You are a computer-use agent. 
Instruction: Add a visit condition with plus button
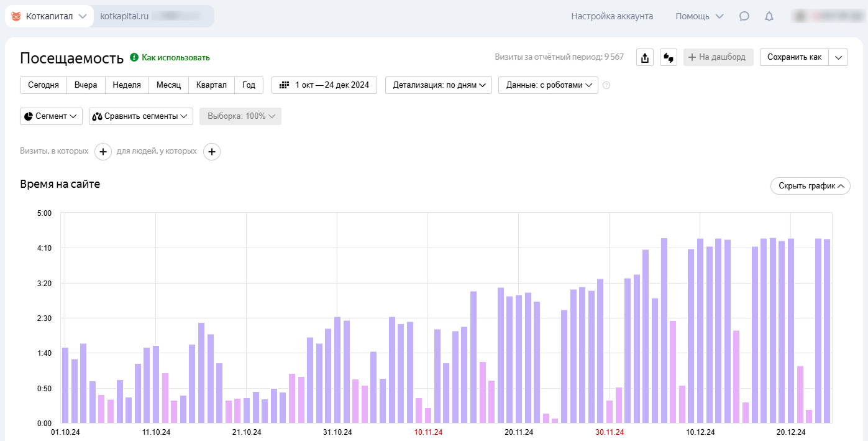103,151
